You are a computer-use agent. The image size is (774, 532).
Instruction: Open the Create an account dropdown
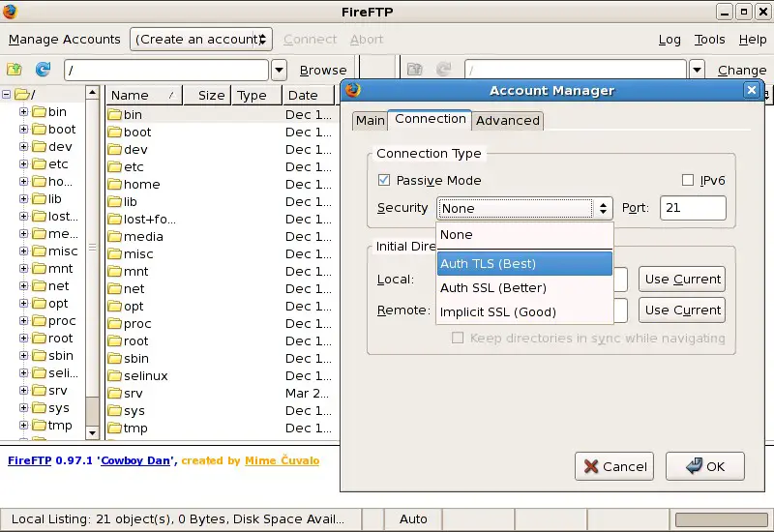(201, 39)
